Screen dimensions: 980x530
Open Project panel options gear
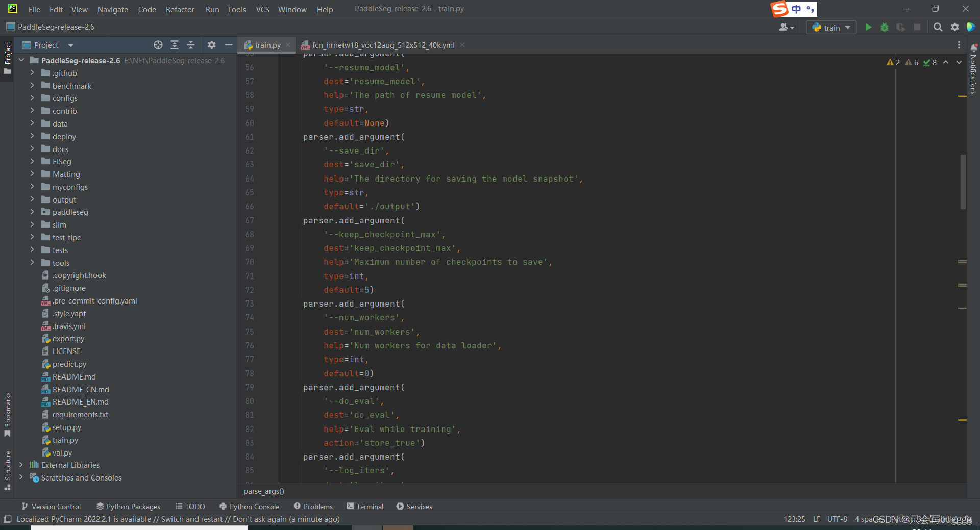(212, 45)
